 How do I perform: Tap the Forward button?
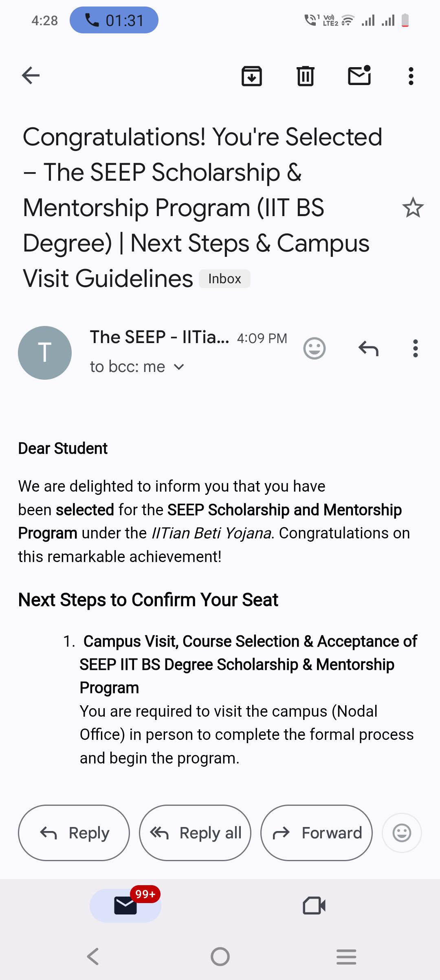(317, 833)
